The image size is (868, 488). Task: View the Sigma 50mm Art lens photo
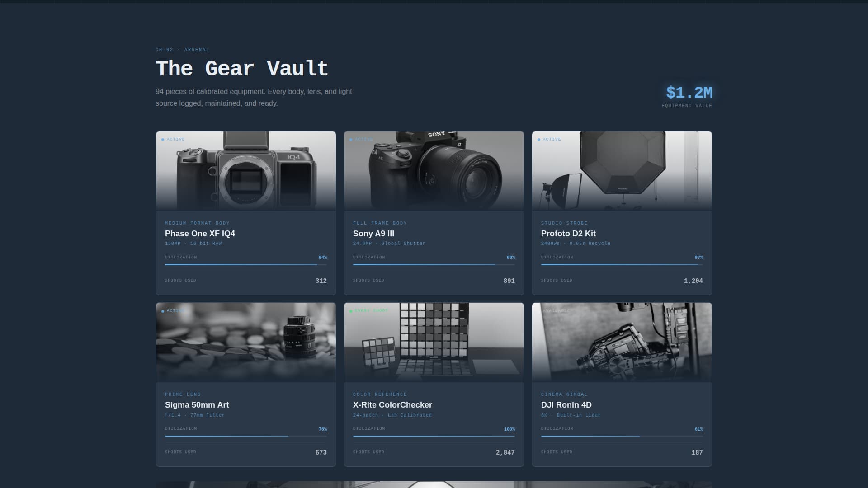pos(246,343)
